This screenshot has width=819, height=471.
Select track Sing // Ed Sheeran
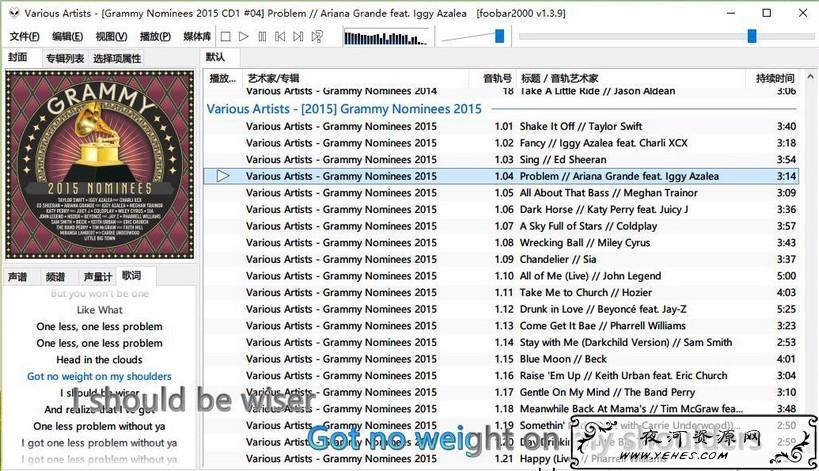(501, 160)
